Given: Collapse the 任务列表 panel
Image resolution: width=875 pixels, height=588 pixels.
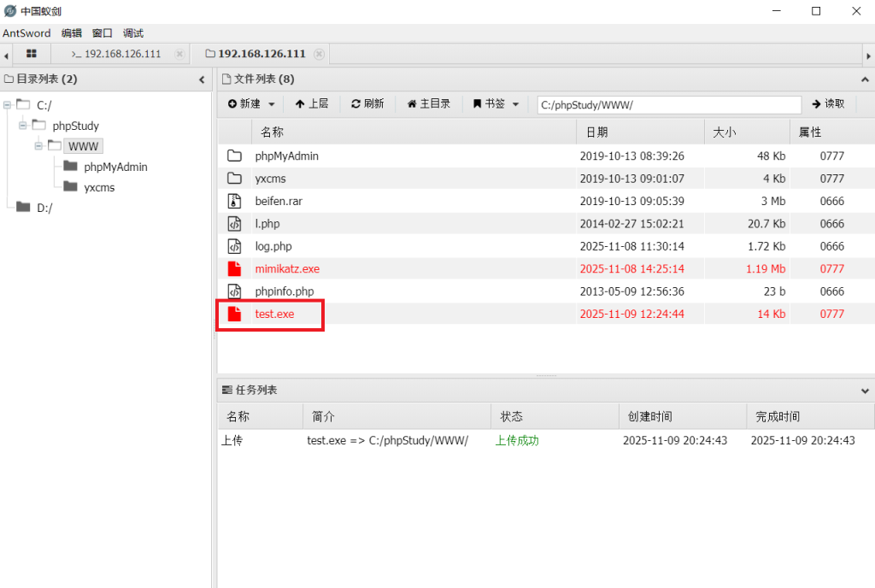Looking at the screenshot, I should click(865, 390).
